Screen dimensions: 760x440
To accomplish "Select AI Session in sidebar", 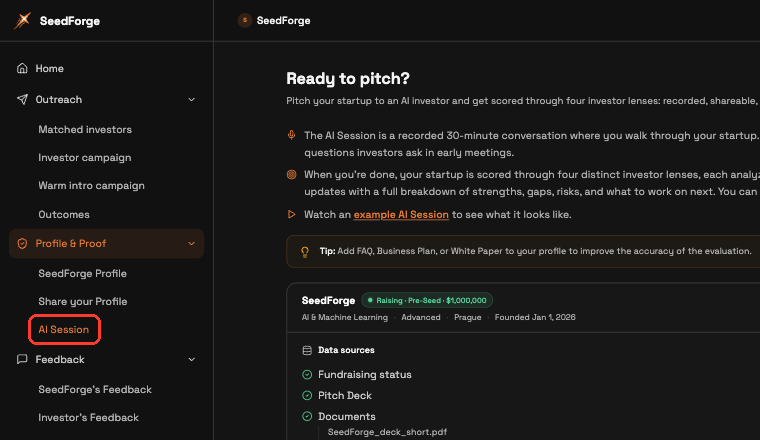I will point(63,330).
